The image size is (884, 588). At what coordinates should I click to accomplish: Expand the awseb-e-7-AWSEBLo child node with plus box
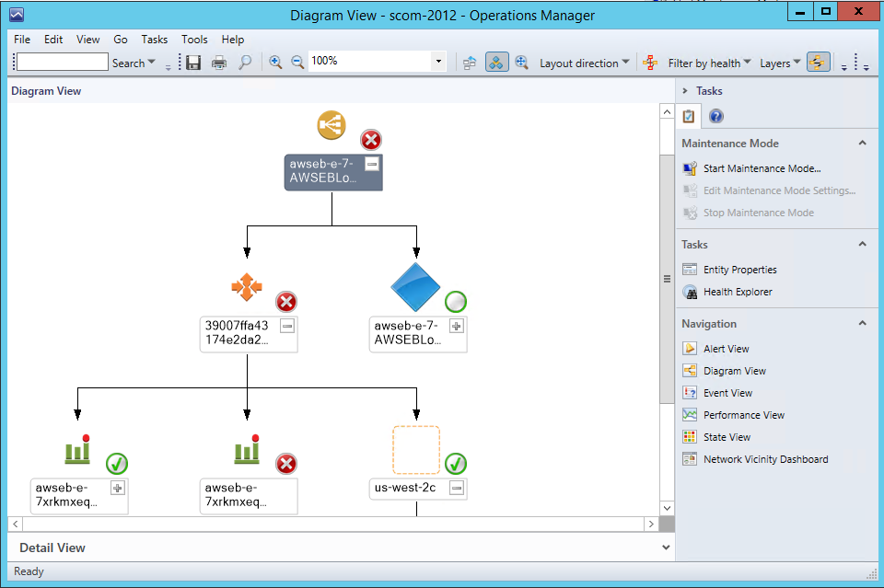(457, 326)
